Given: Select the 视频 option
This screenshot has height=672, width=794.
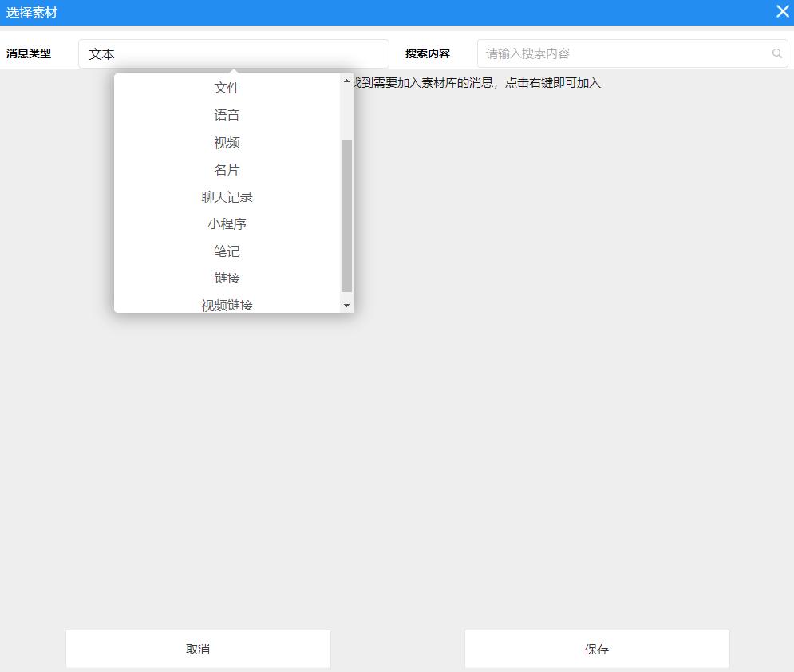Looking at the screenshot, I should point(227,142).
